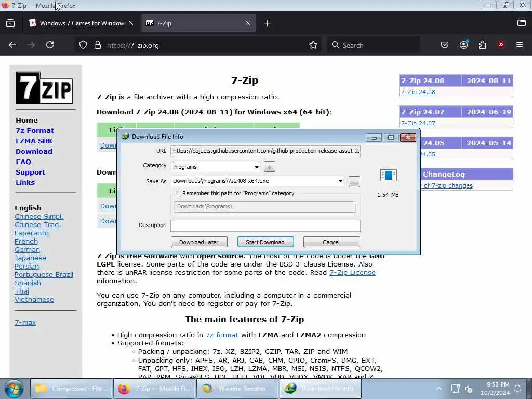Open the Windows Start orb
The image size is (532, 399).
point(14,389)
